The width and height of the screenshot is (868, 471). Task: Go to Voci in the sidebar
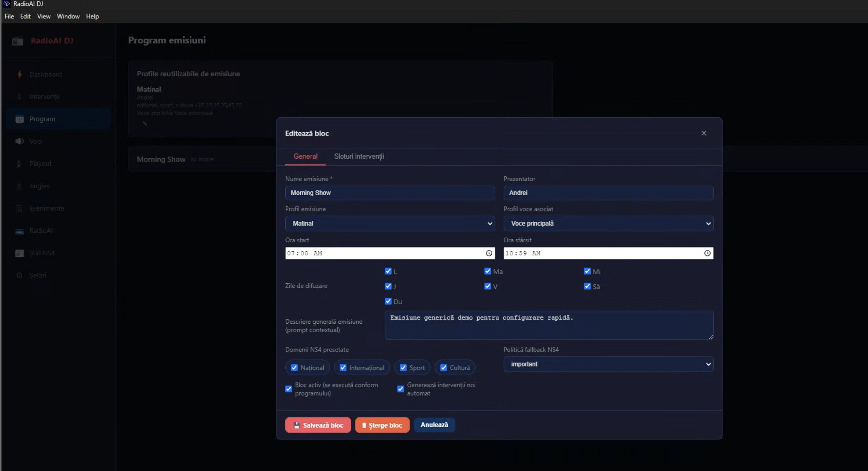coord(58,141)
